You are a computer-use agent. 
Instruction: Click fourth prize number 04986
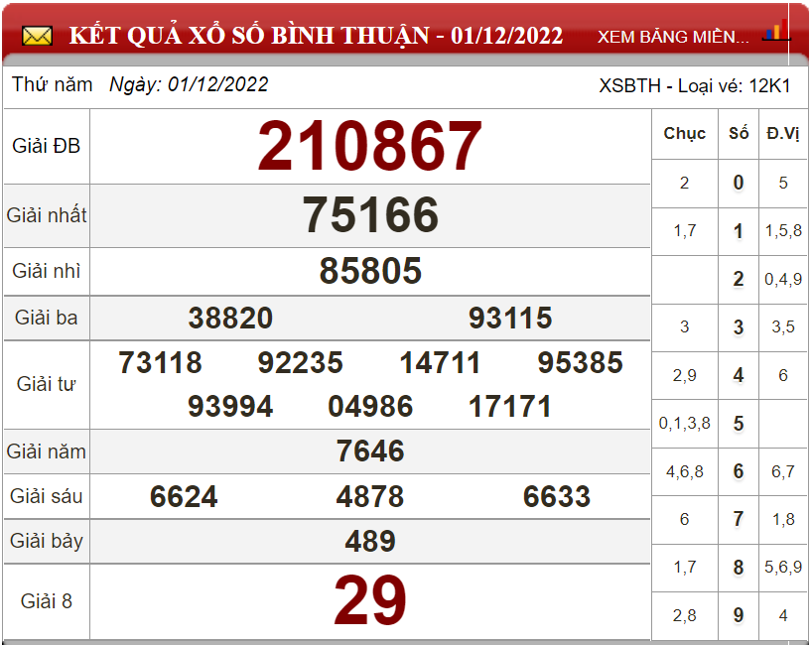tap(370, 407)
